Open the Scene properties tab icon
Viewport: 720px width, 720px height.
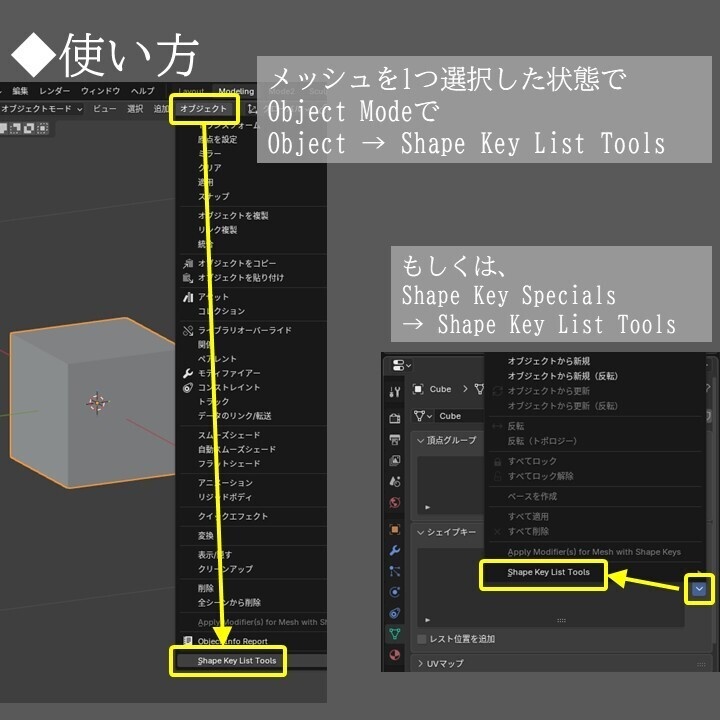pyautogui.click(x=394, y=481)
